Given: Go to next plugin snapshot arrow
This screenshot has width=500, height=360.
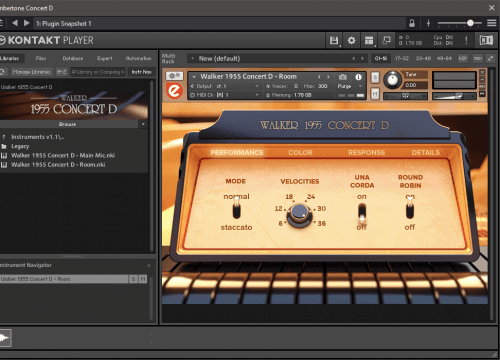Looking at the screenshot, I should pyautogui.click(x=27, y=23).
